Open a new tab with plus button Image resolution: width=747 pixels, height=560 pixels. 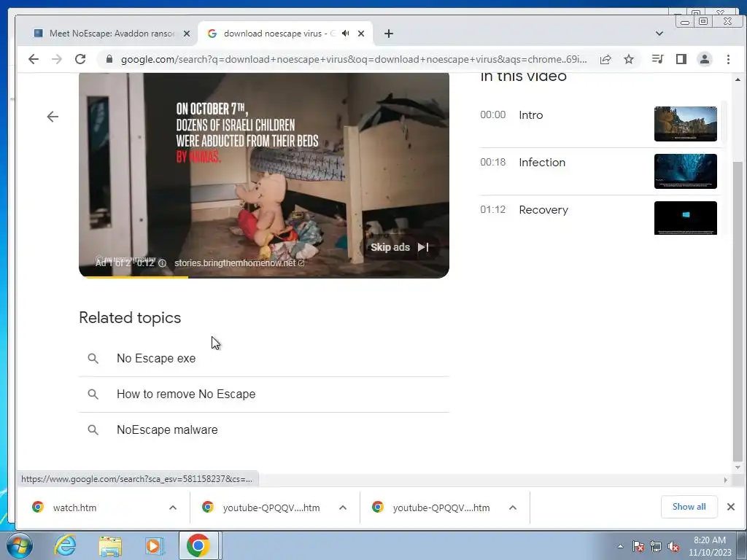click(389, 34)
